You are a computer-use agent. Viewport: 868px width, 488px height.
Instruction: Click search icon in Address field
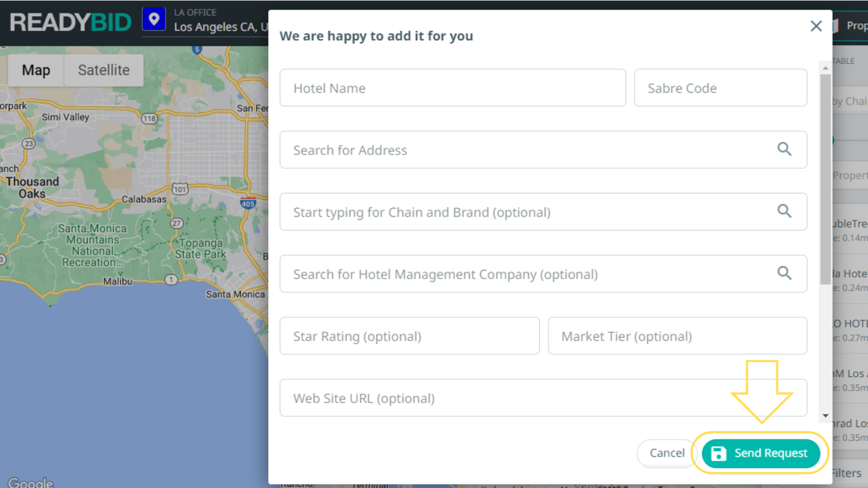coord(784,149)
